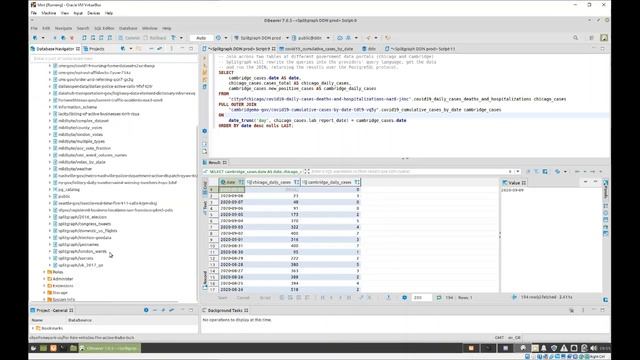Expand the information_schema tree node

(50, 107)
